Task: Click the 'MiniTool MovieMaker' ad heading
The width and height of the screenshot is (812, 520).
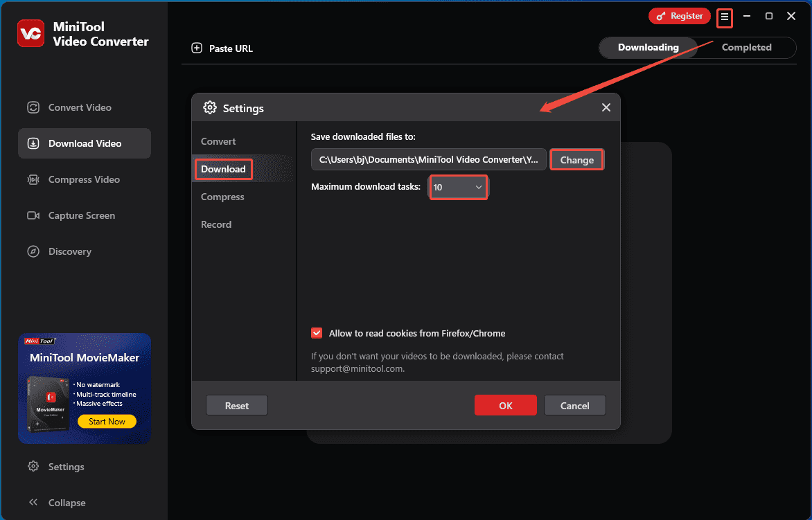Action: click(x=85, y=357)
